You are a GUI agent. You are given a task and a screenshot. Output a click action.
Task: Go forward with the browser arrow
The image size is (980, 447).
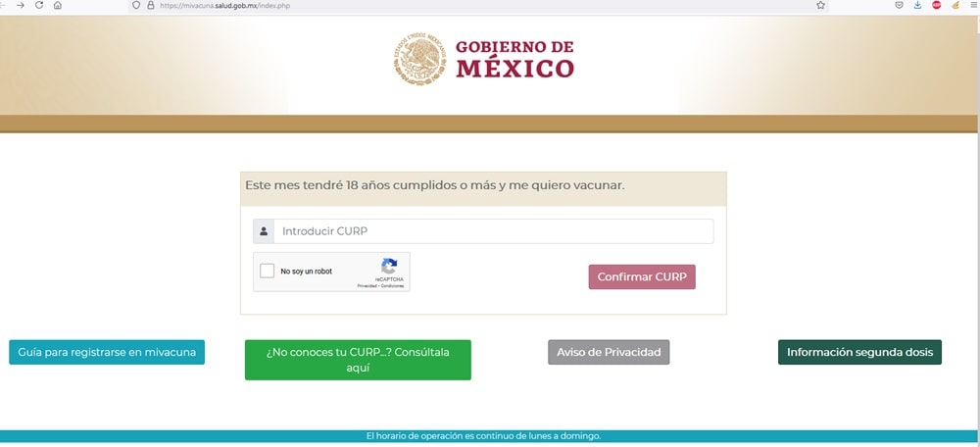21,5
